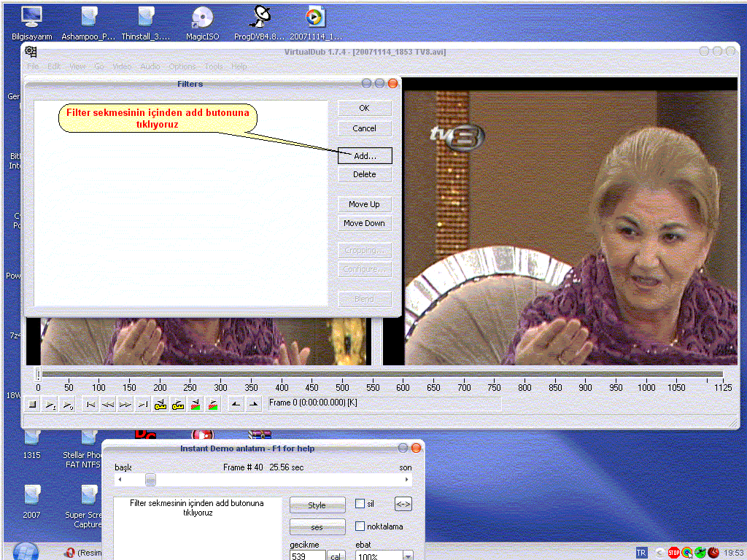Screen dimensions: 747x560
Task: Click the empty filter list box
Action: (181, 203)
